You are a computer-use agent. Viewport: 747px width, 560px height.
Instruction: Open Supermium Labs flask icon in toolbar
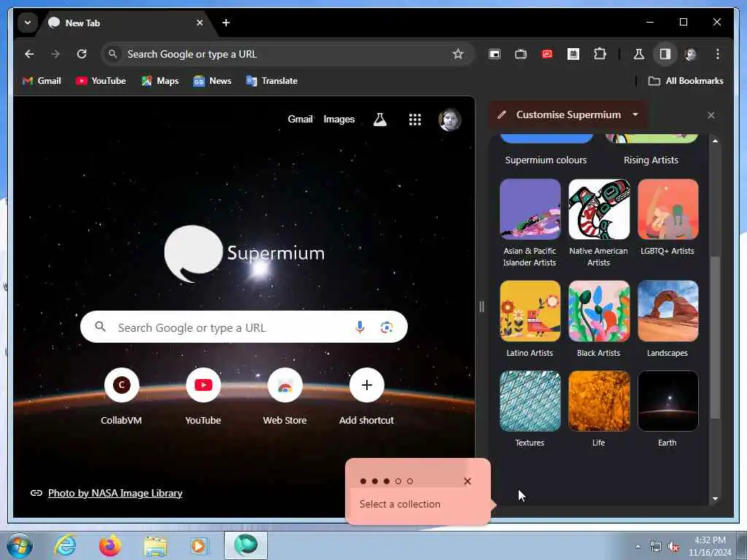pos(638,54)
